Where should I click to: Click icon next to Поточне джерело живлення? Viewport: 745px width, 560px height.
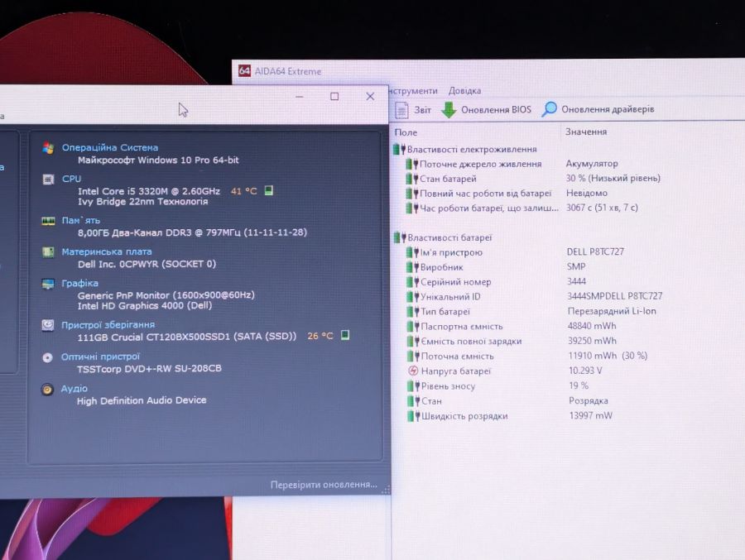pyautogui.click(x=411, y=165)
